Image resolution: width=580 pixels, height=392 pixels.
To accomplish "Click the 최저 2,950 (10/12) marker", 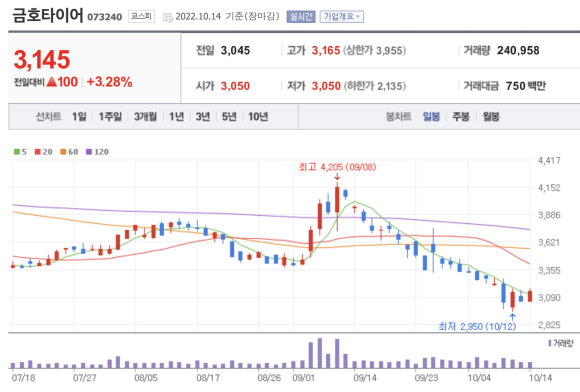I will click(x=477, y=326).
